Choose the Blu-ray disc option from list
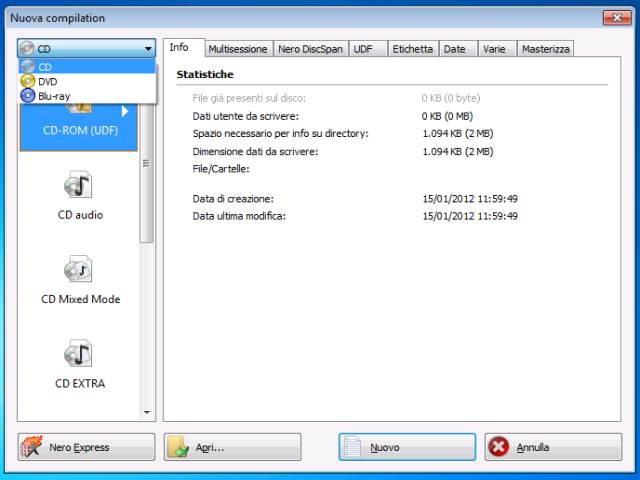Screen dimensions: 640x480 pos(53,95)
